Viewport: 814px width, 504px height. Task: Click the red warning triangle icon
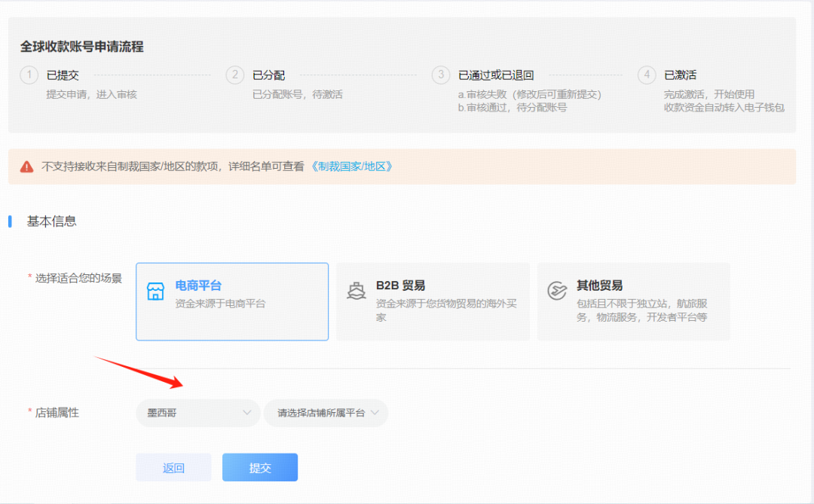click(27, 166)
